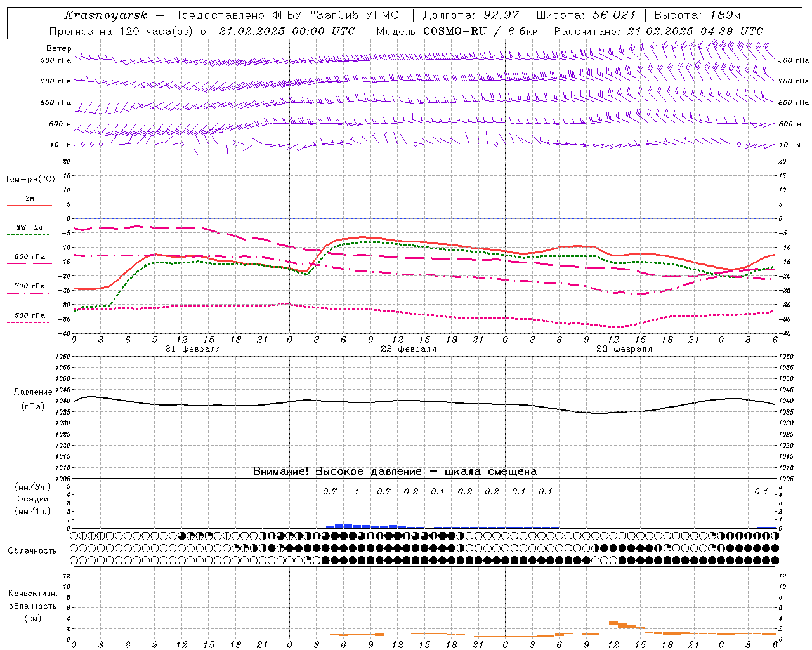Click the Krasnoyarsk station title
The image size is (812, 650).
click(x=105, y=15)
